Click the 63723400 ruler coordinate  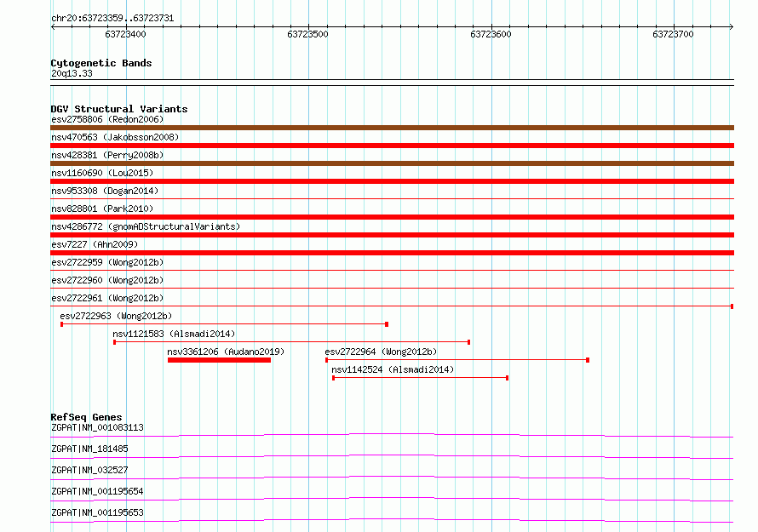coord(125,34)
